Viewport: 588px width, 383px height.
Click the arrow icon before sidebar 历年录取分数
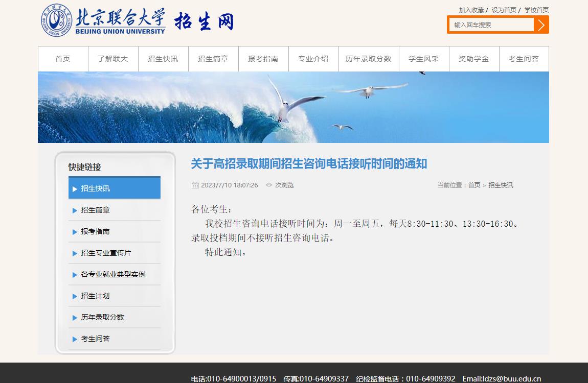75,318
